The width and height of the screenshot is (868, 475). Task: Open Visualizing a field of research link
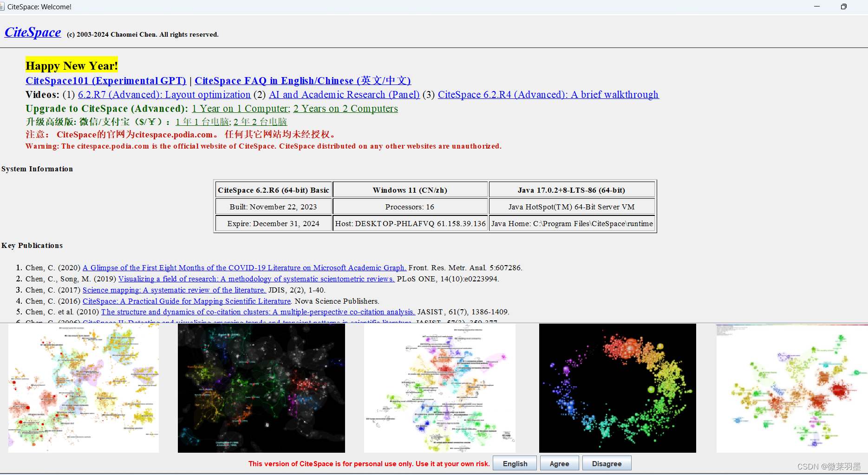[256, 279]
